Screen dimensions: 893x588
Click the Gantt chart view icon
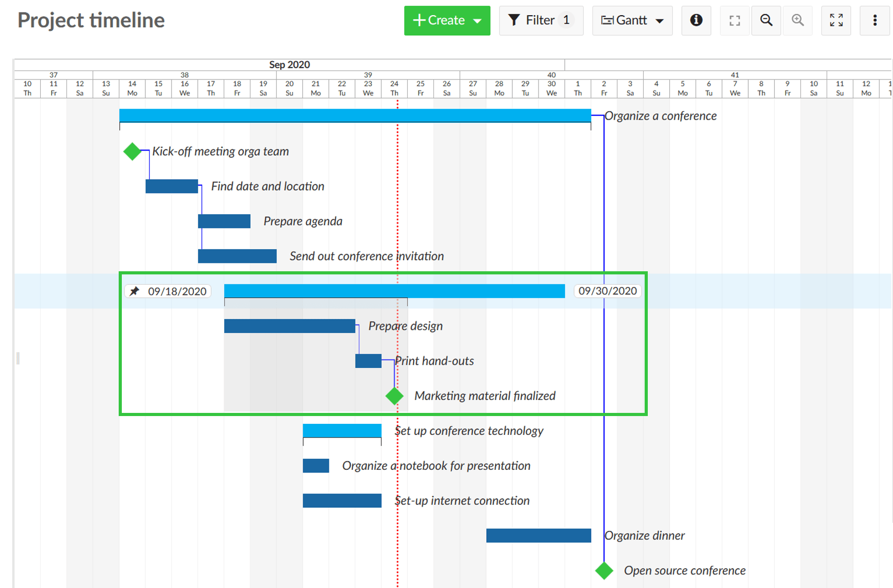pyautogui.click(x=607, y=20)
